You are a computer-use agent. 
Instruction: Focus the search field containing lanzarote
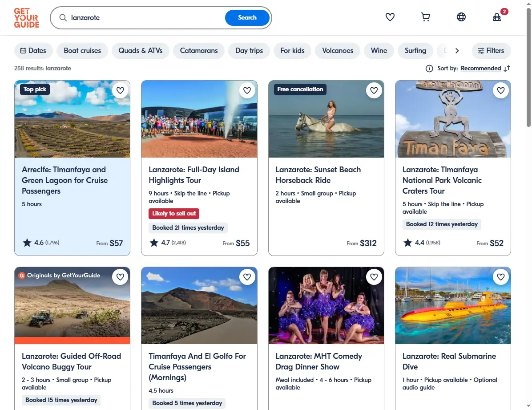coord(146,18)
